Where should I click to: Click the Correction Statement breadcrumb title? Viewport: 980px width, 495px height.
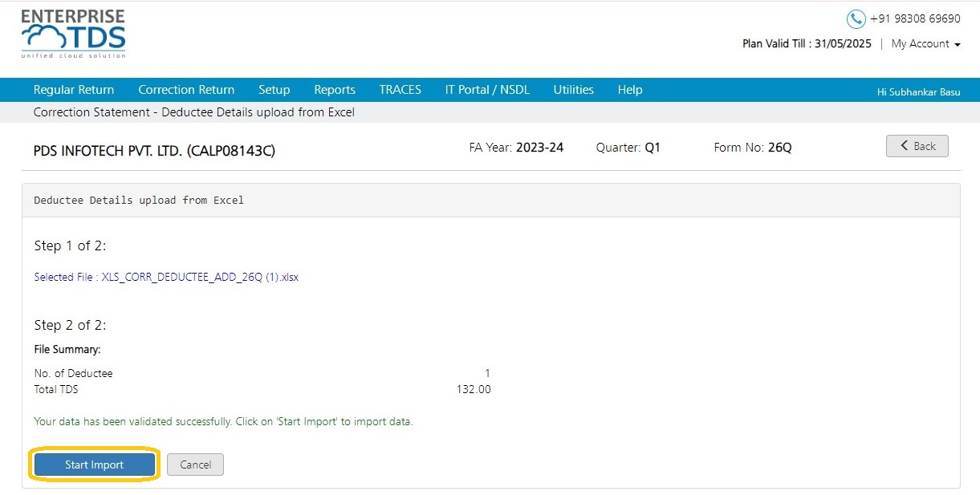pos(194,112)
